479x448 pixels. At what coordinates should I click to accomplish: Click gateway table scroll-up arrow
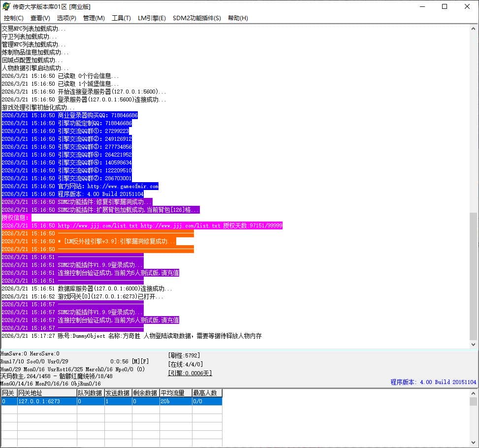(x=473, y=393)
